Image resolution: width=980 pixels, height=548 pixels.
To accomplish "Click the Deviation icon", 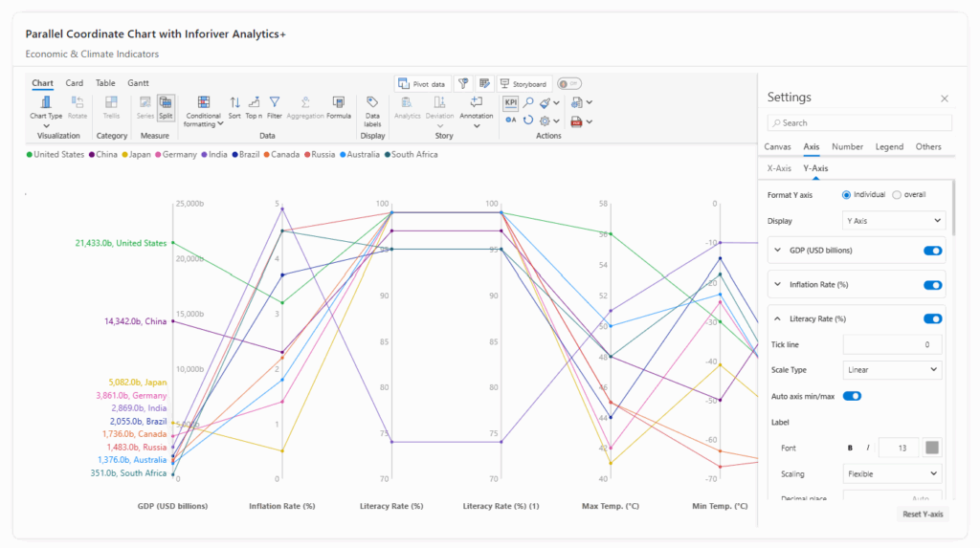I will pyautogui.click(x=439, y=107).
